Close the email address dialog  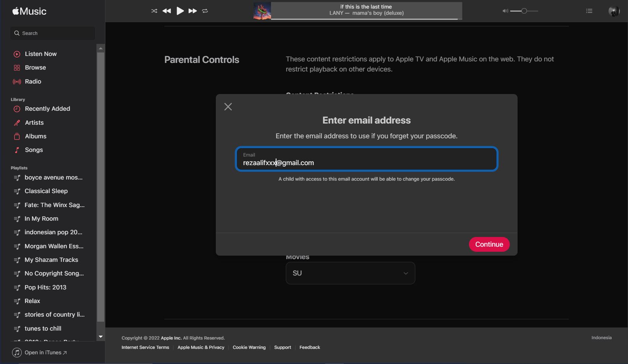point(228,107)
